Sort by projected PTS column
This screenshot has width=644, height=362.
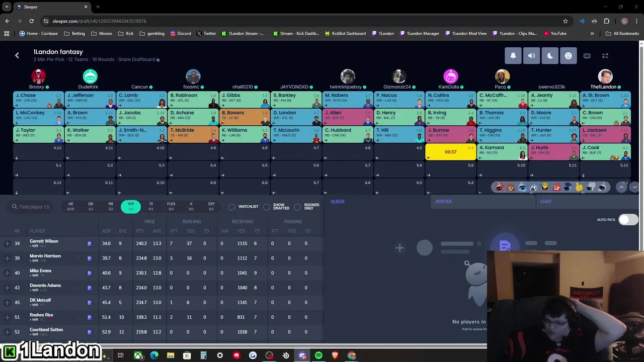(140, 231)
